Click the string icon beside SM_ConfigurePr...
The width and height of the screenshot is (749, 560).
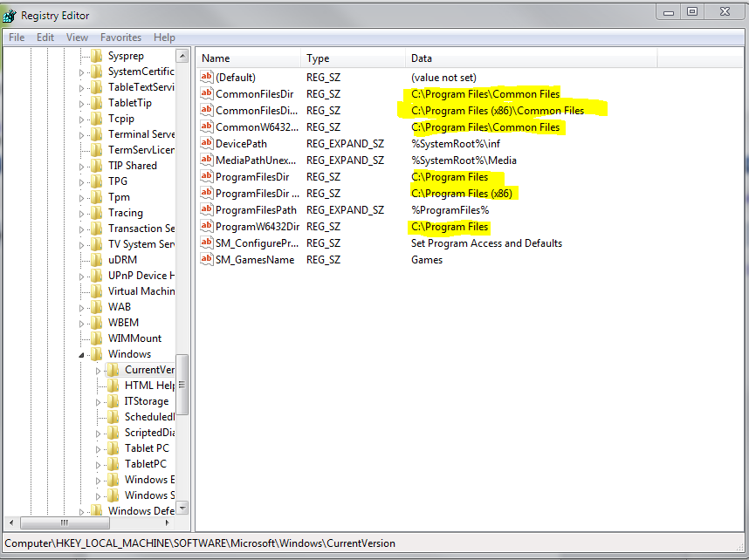[206, 243]
